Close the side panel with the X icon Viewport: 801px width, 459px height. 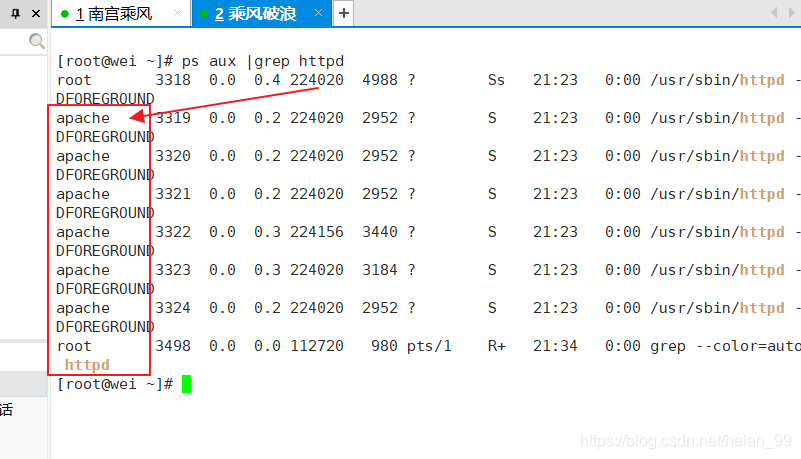[36, 13]
